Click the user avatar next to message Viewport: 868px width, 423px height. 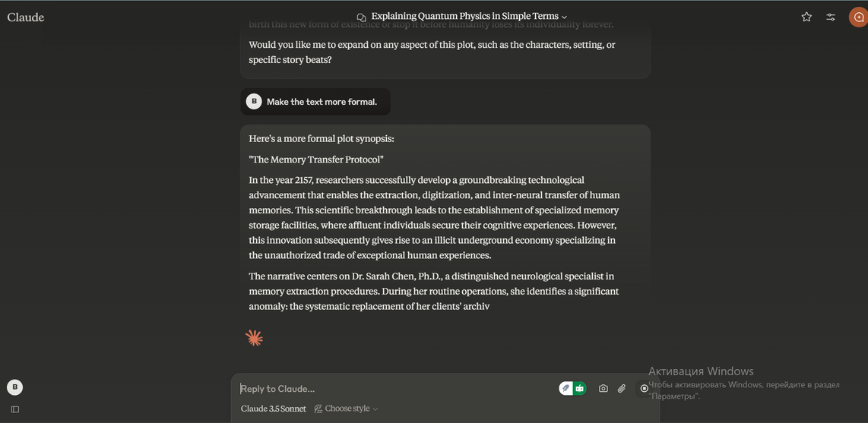254,102
